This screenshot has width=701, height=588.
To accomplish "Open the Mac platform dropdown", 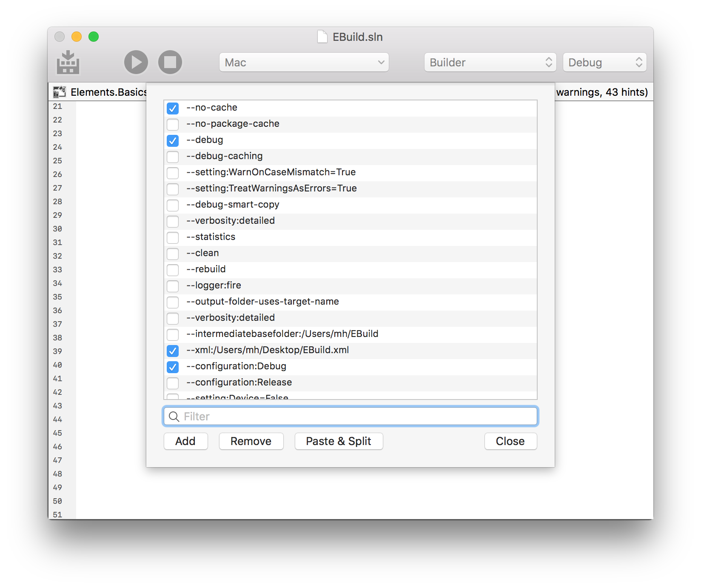I will 304,63.
